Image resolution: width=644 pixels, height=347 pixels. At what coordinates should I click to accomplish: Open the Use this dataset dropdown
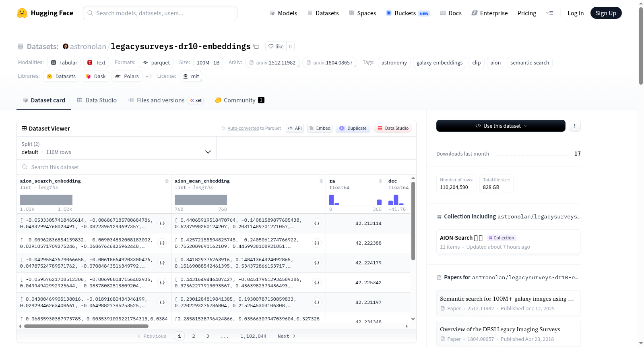click(x=501, y=126)
